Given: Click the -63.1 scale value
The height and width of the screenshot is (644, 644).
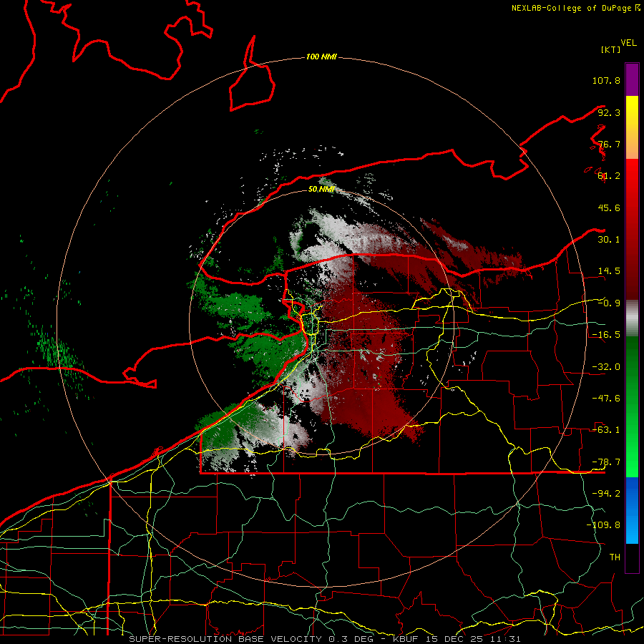Looking at the screenshot, I should [606, 430].
